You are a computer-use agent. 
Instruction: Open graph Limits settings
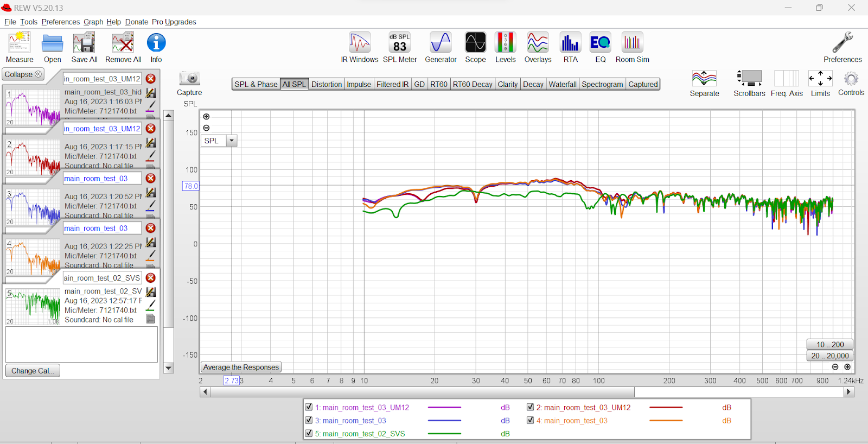(x=820, y=84)
